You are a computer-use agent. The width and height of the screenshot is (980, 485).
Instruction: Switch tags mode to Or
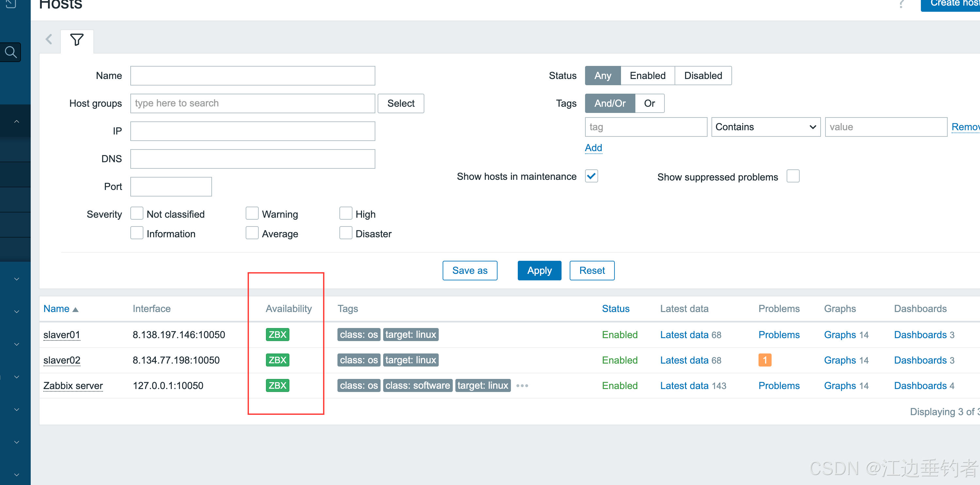click(x=649, y=103)
